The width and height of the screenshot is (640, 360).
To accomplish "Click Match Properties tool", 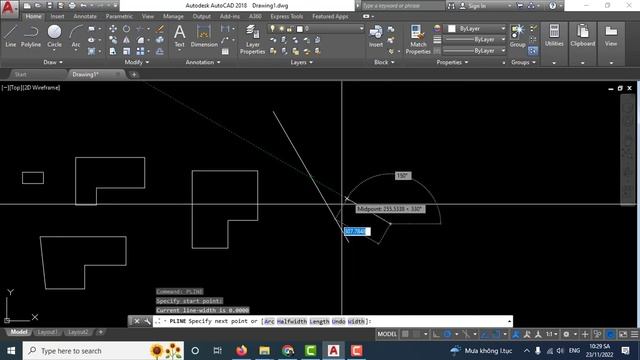I will (x=418, y=40).
